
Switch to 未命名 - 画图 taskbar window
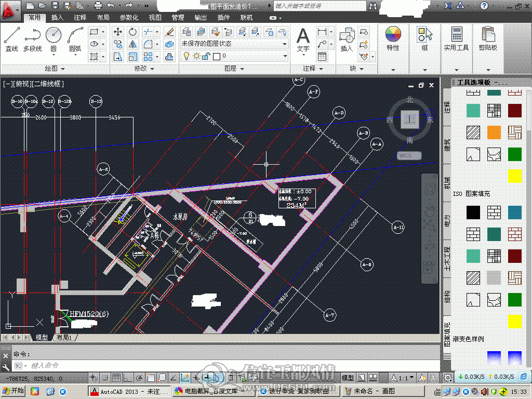point(383,391)
